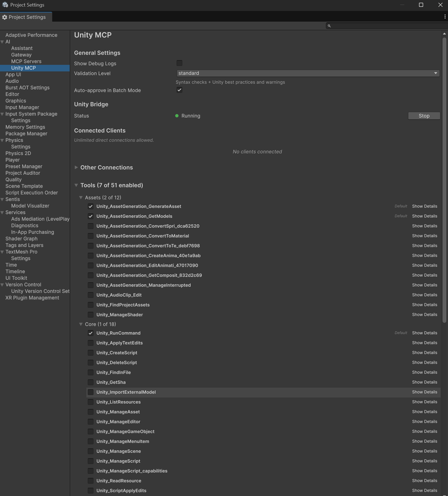
Task: Show Details for Unity_AssetGeneration_GenerateAsset
Action: pos(424,206)
